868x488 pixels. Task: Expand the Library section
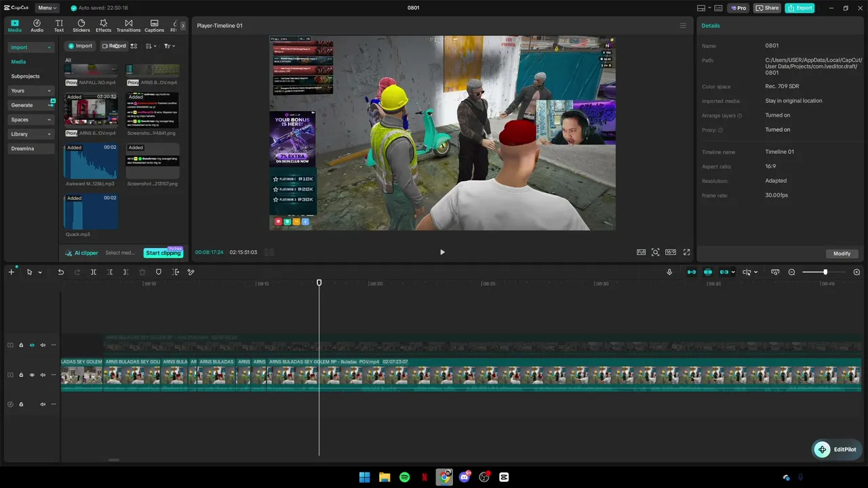point(31,134)
